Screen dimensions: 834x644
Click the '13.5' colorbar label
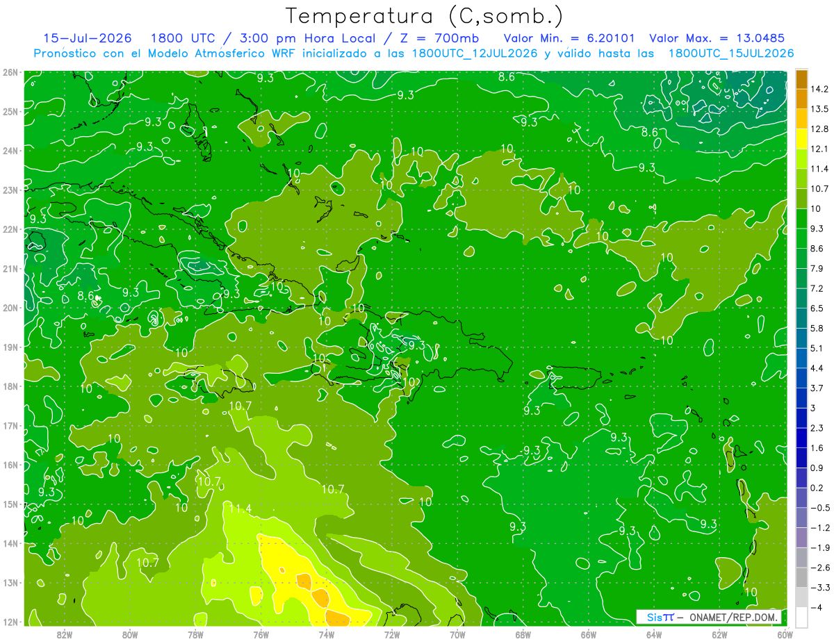(x=819, y=109)
